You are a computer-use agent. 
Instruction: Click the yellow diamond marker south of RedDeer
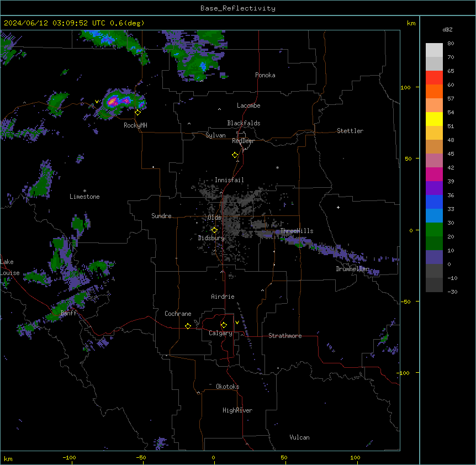tap(235, 155)
